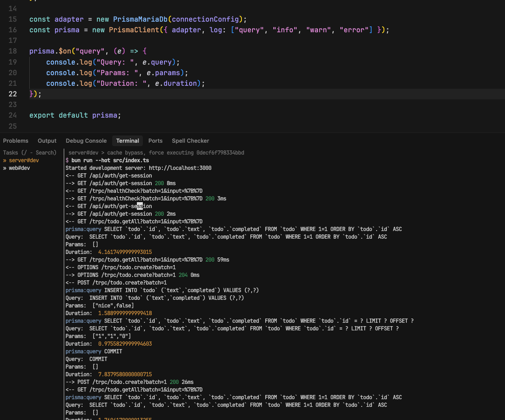
Task: Click the src/index.ts path in terminal
Action: tap(131, 160)
